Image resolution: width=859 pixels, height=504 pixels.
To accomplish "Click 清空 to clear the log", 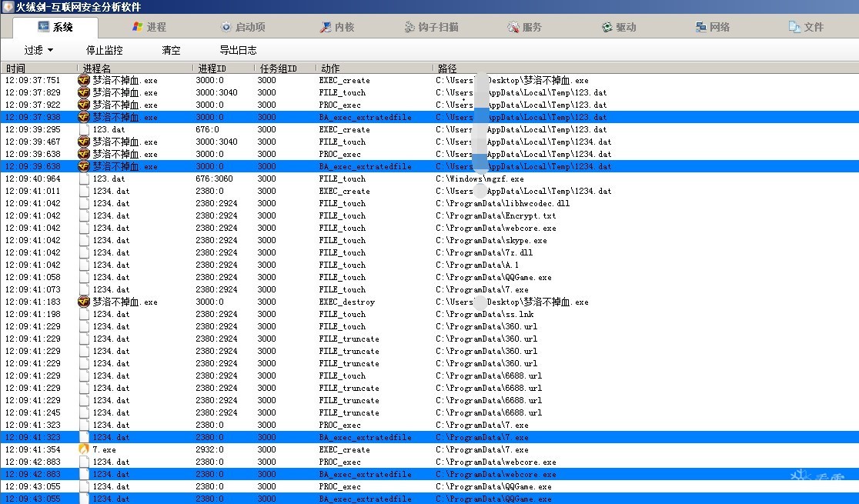I will point(171,51).
